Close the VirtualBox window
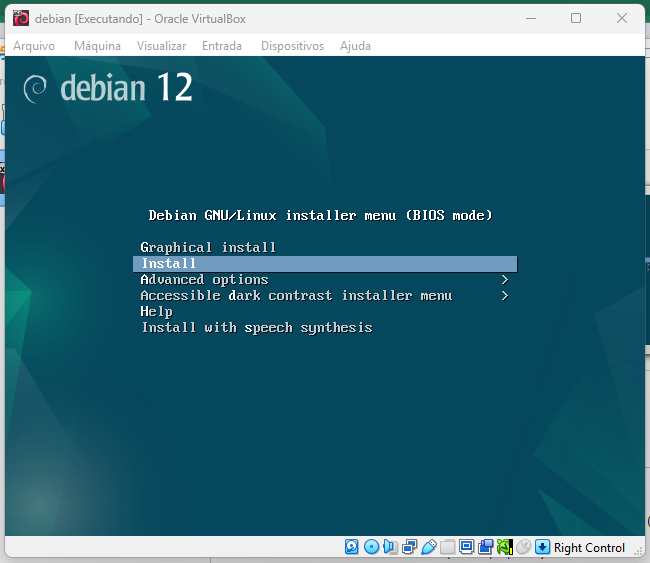This screenshot has width=650, height=563. pos(621,18)
